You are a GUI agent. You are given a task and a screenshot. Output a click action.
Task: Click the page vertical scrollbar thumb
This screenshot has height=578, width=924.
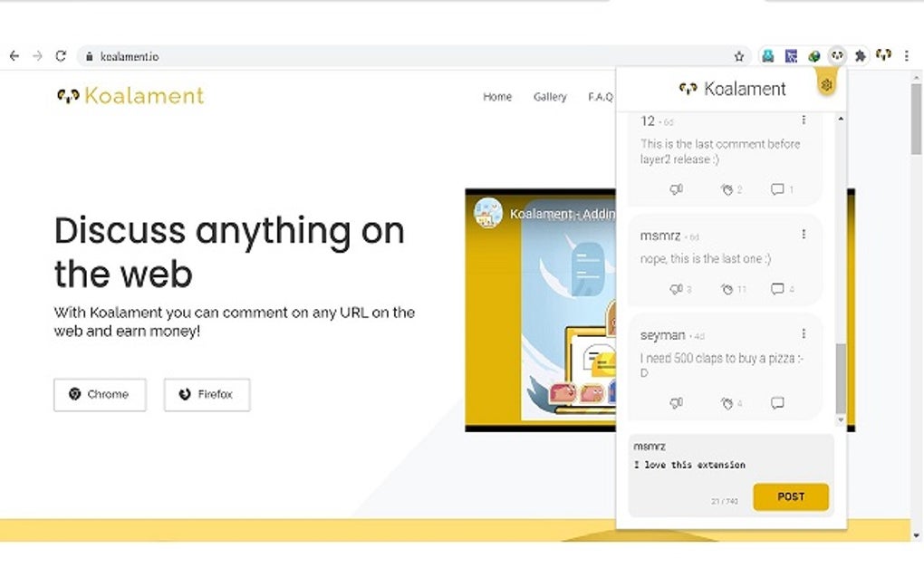pos(916,119)
